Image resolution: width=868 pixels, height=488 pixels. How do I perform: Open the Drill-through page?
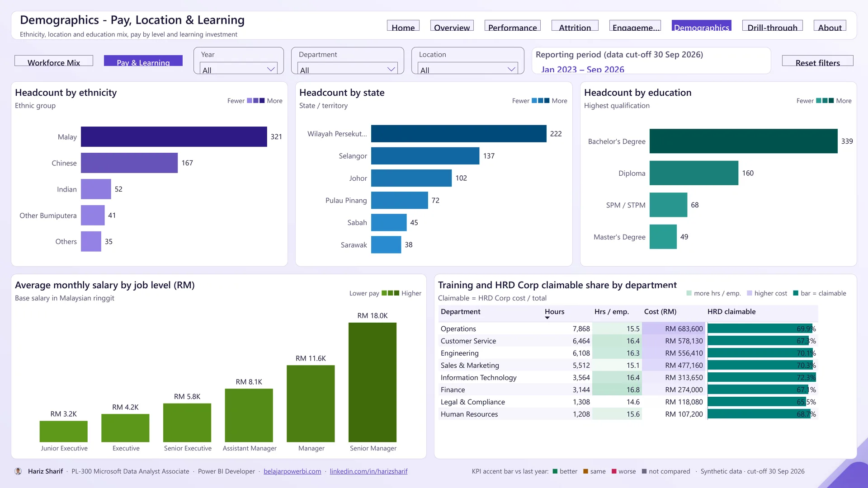pyautogui.click(x=772, y=26)
